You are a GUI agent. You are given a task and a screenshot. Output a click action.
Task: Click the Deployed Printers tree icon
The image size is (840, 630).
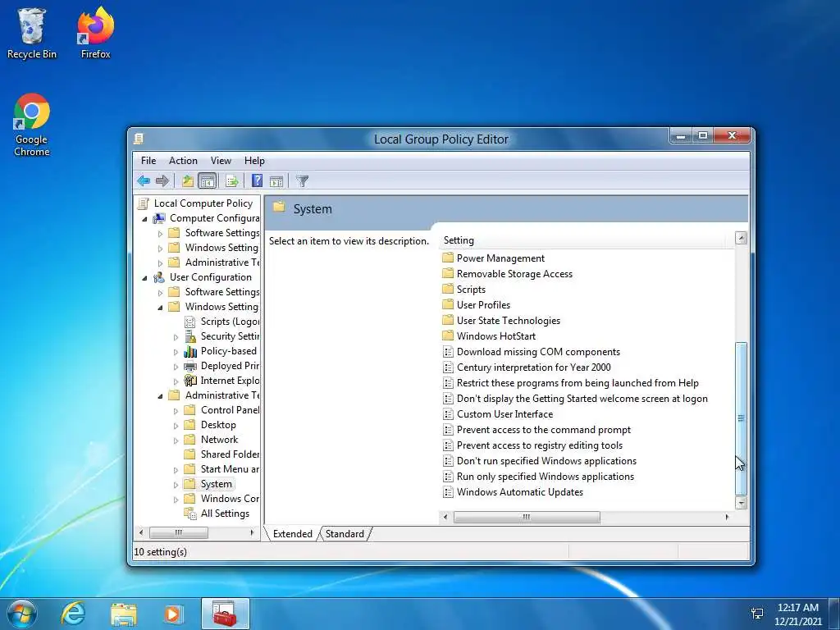(190, 367)
